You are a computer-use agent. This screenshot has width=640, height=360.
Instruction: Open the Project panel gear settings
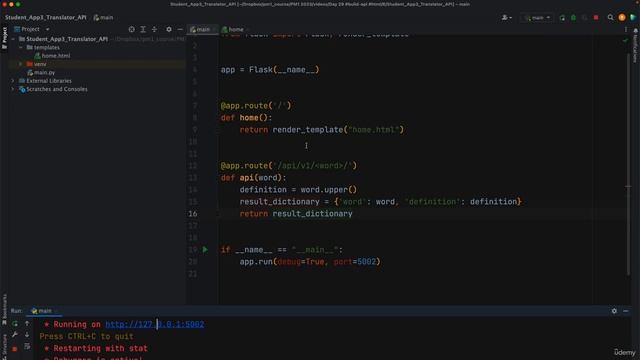point(169,29)
